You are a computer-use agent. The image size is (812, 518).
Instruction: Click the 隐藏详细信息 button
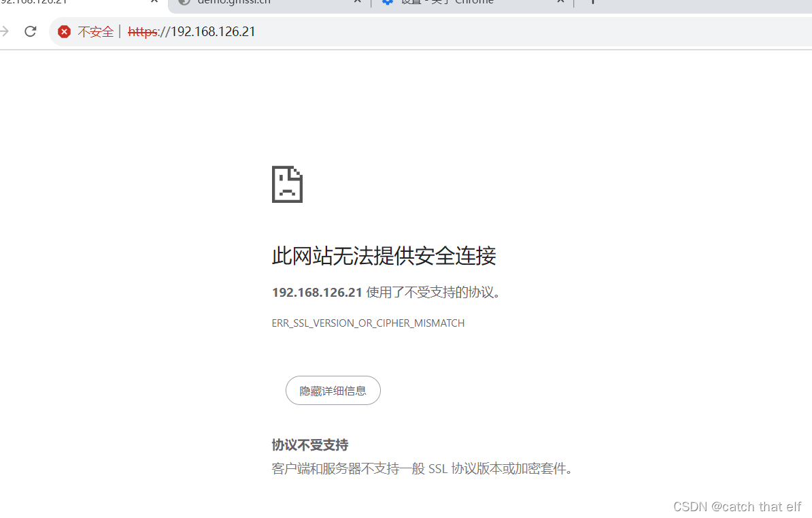(x=333, y=390)
